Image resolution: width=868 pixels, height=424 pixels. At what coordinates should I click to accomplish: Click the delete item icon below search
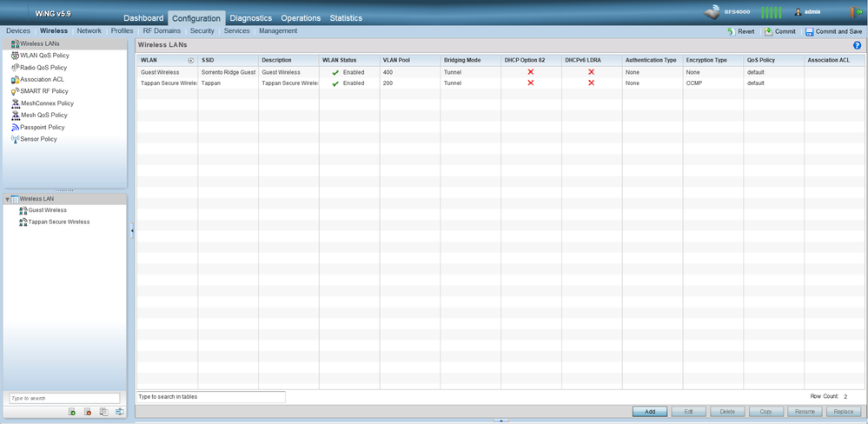click(x=88, y=412)
